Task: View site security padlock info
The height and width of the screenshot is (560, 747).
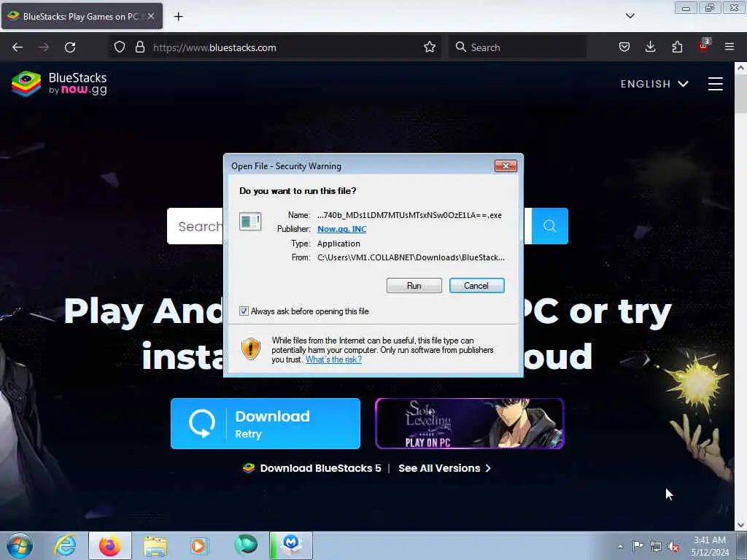Action: pos(139,47)
